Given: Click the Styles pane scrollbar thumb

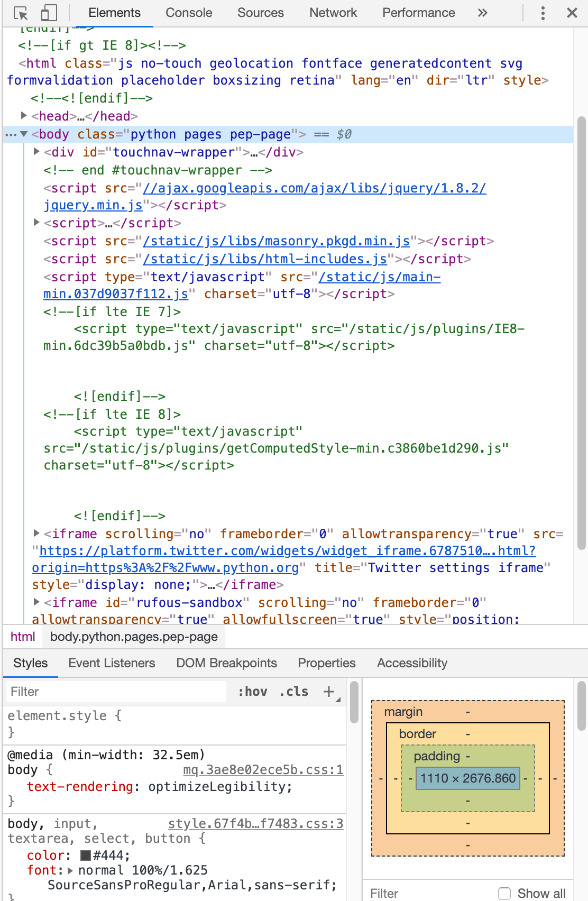Looking at the screenshot, I should pyautogui.click(x=354, y=702).
